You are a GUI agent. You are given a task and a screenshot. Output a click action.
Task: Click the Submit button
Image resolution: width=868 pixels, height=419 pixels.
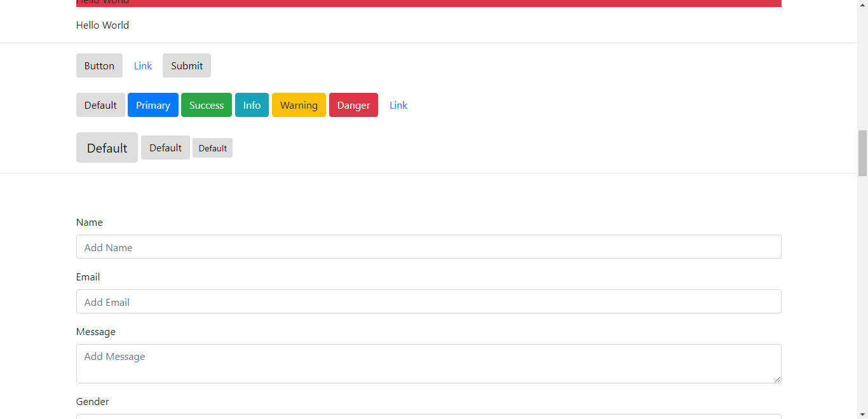tap(186, 65)
